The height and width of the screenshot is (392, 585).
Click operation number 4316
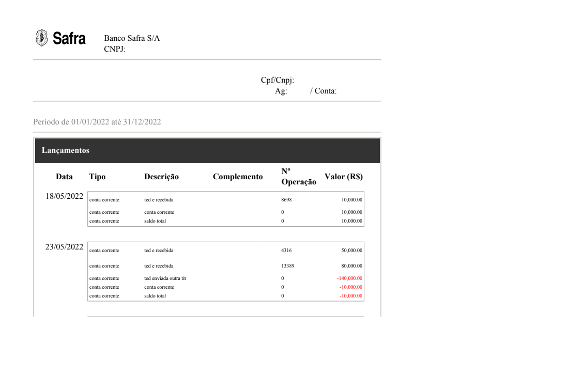point(286,250)
